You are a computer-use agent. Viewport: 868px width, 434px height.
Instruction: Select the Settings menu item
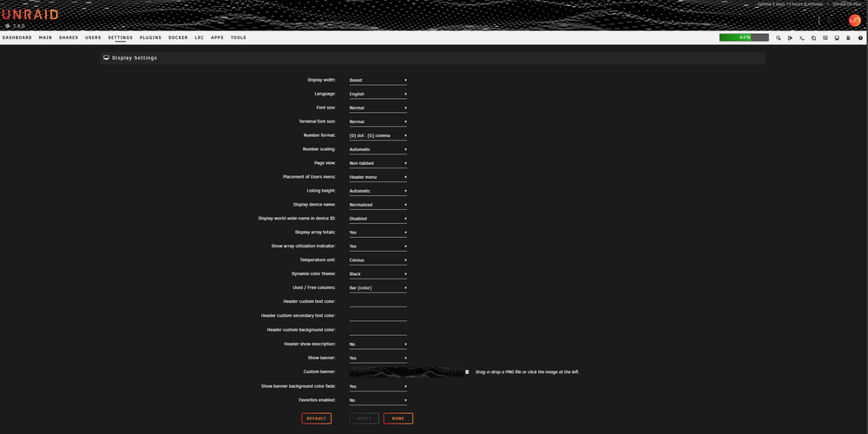[120, 37]
